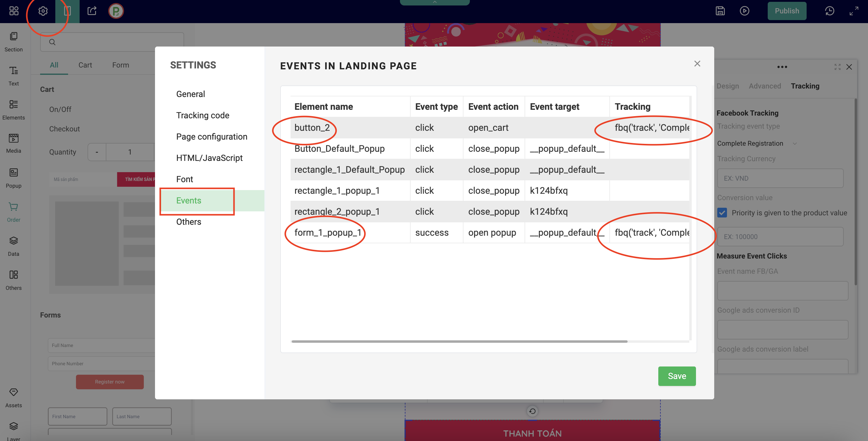
Task: Click the quantity minus stepper button
Action: point(97,152)
